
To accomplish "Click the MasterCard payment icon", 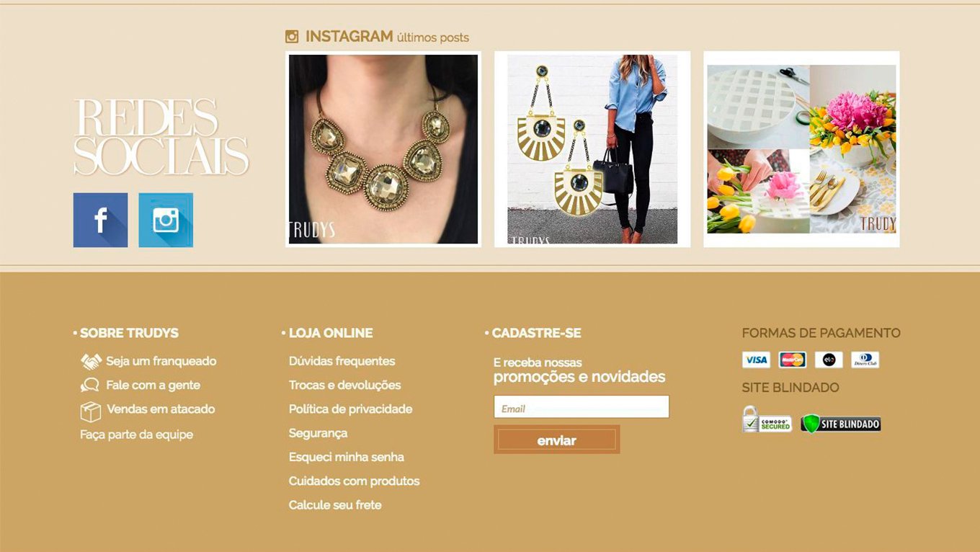I will [793, 360].
